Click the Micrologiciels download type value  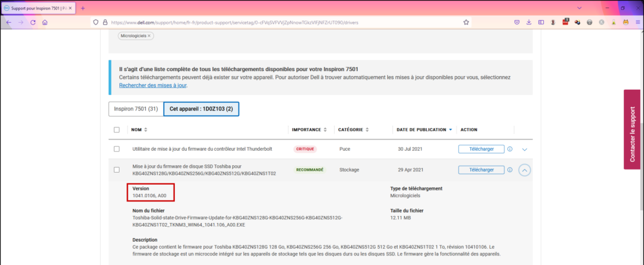point(405,196)
